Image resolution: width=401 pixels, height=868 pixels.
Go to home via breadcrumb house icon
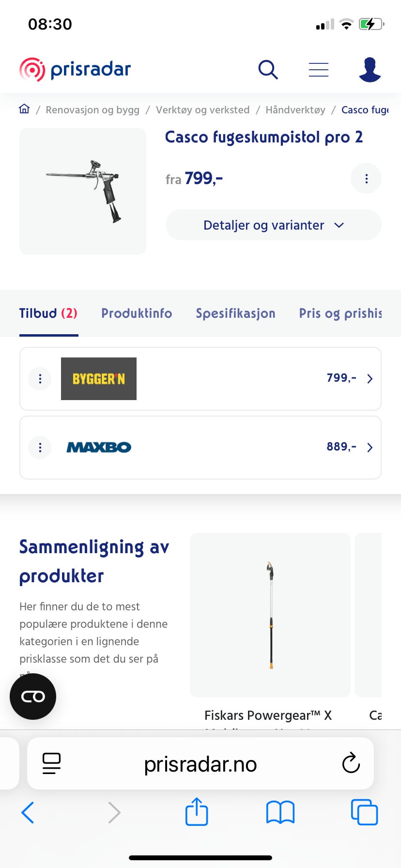(24, 109)
